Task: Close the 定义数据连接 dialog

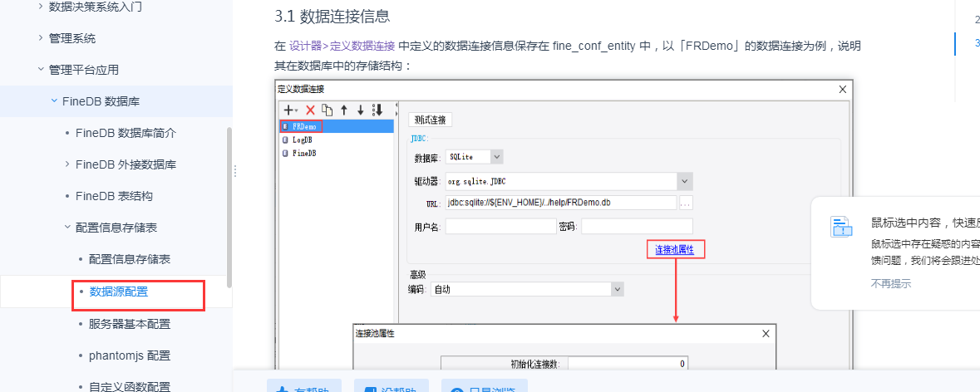Action: click(842, 89)
